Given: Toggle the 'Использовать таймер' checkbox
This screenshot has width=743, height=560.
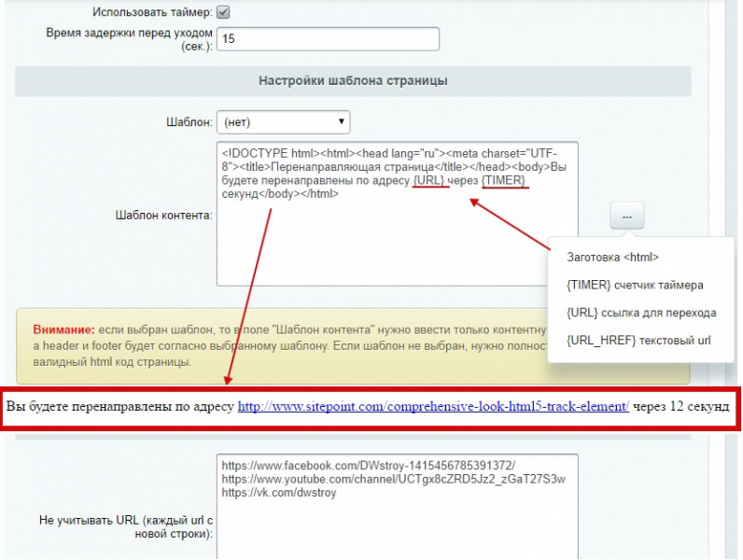Looking at the screenshot, I should [223, 12].
